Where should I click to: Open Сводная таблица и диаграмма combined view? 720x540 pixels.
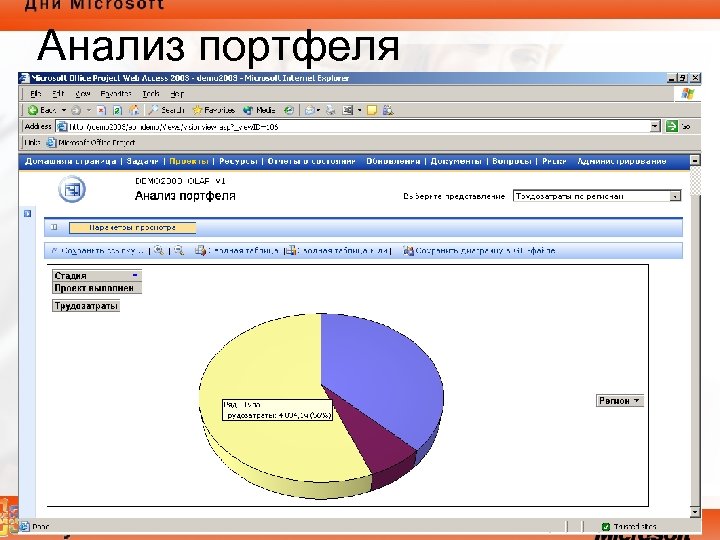click(338, 251)
